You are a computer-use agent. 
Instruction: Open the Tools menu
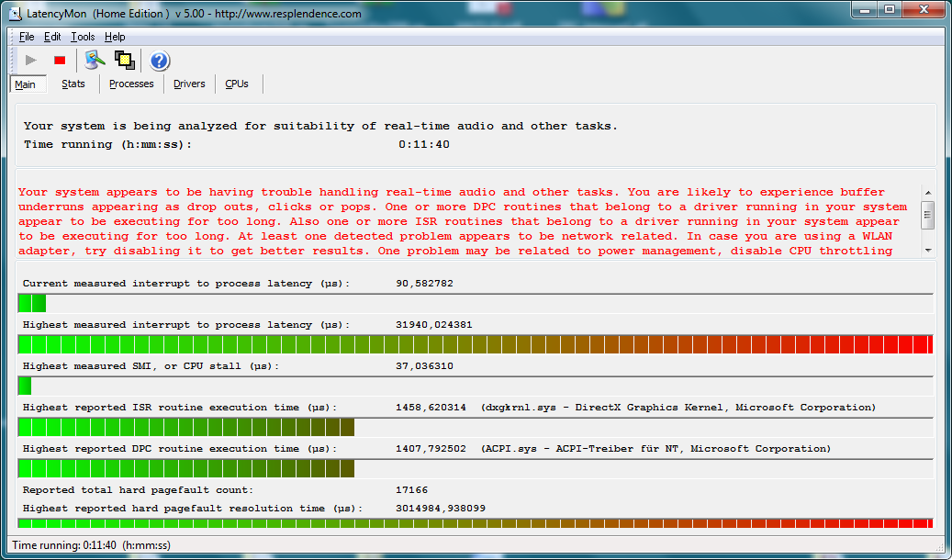coord(83,37)
